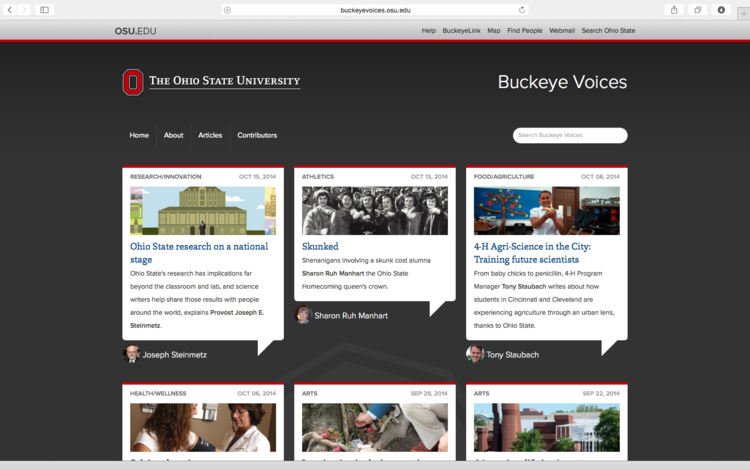Open the Home nav item
The height and width of the screenshot is (469, 750).
(139, 135)
